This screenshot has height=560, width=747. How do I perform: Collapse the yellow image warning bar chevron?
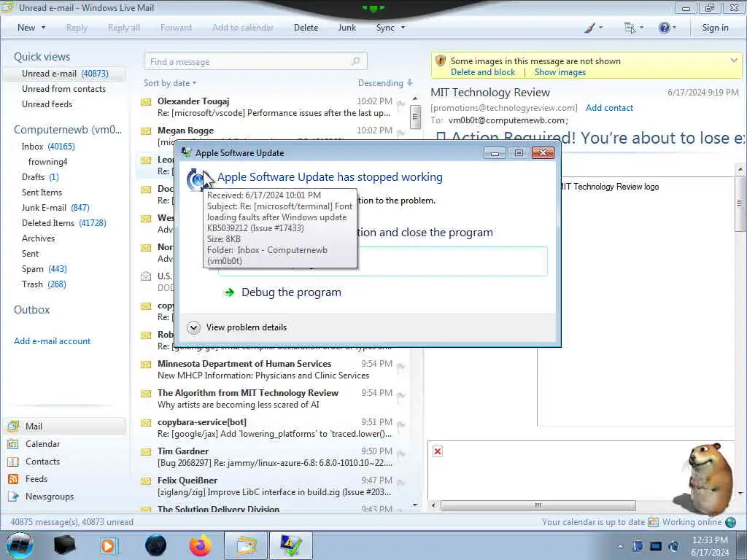[734, 61]
